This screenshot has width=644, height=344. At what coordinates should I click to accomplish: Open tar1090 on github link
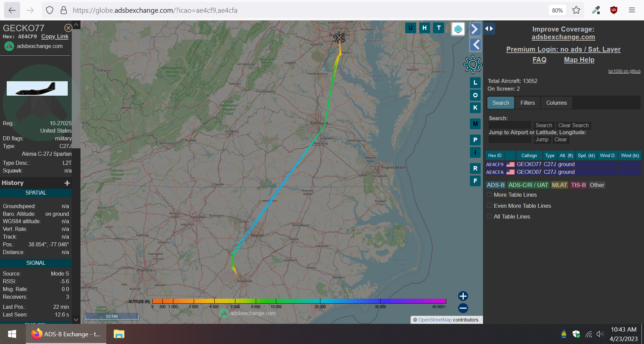tap(624, 71)
